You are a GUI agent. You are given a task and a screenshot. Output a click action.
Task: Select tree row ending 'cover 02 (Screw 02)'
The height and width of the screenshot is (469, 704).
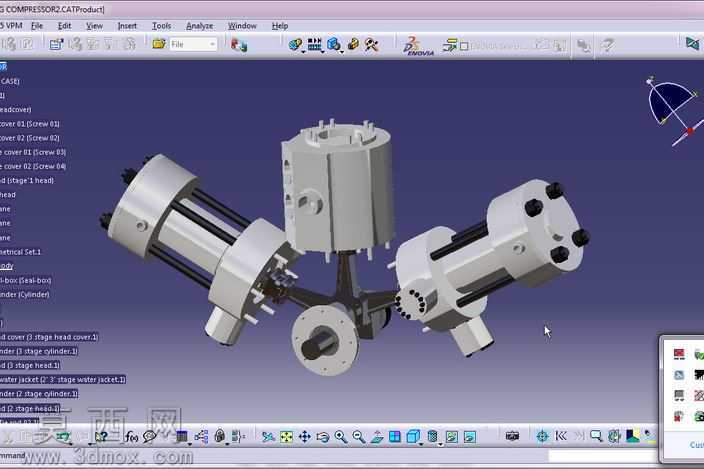tap(30, 138)
